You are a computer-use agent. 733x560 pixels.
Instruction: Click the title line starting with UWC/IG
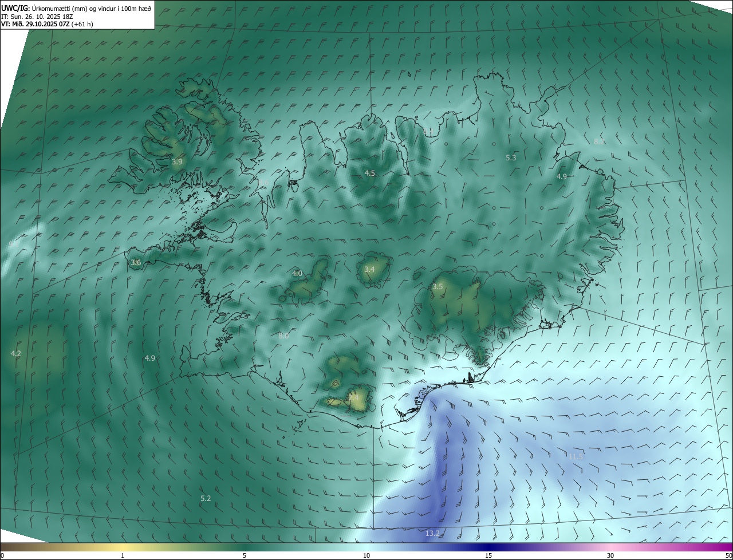(76, 7)
